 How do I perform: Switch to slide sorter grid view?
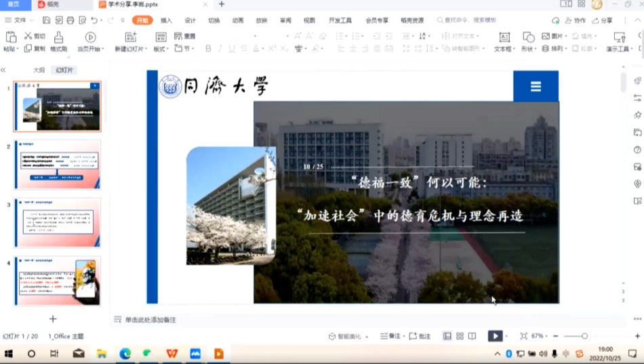click(x=460, y=336)
